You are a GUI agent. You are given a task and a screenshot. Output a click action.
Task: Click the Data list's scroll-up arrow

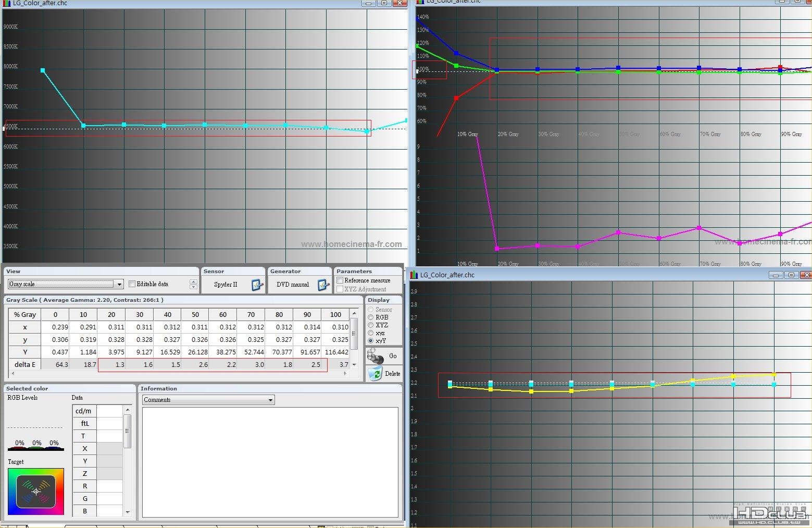pos(128,410)
